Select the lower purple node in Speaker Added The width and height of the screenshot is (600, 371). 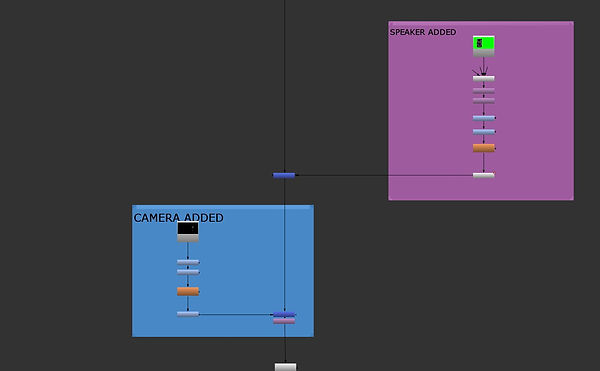tap(484, 101)
